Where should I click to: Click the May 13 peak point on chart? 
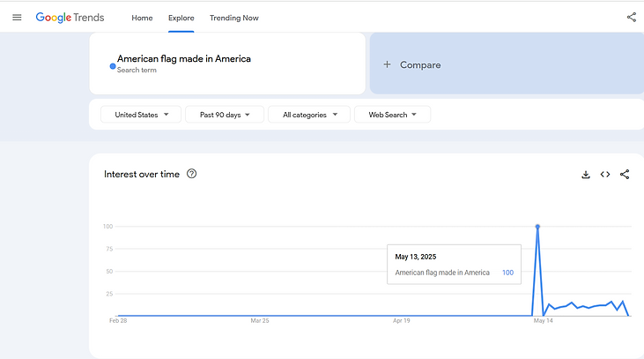coord(537,227)
